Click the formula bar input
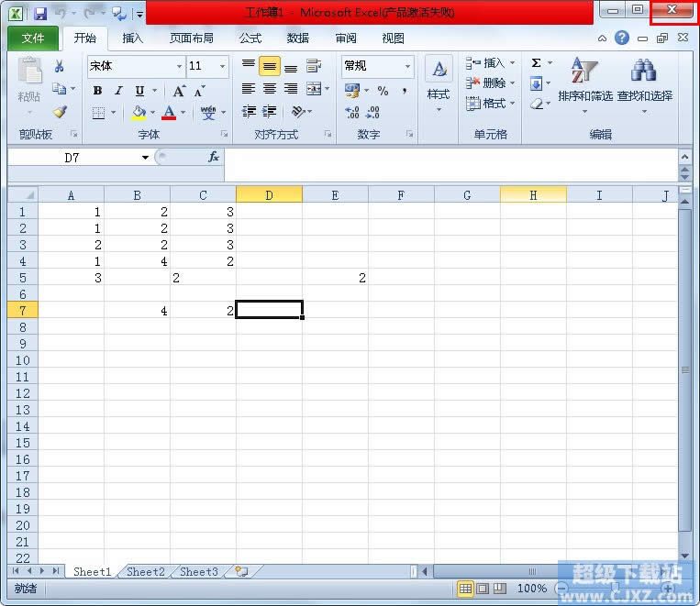The width and height of the screenshot is (700, 606). (450, 164)
